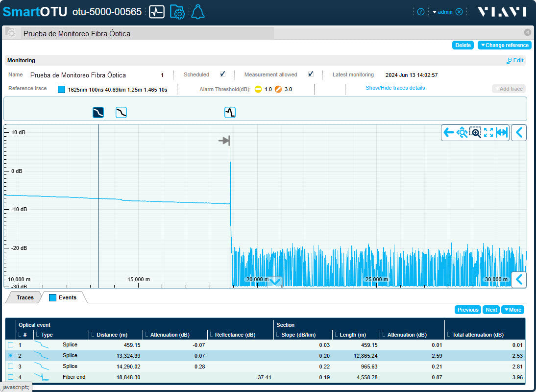The height and width of the screenshot is (392, 536).
Task: Open the Change reference dropdown
Action: tap(505, 45)
